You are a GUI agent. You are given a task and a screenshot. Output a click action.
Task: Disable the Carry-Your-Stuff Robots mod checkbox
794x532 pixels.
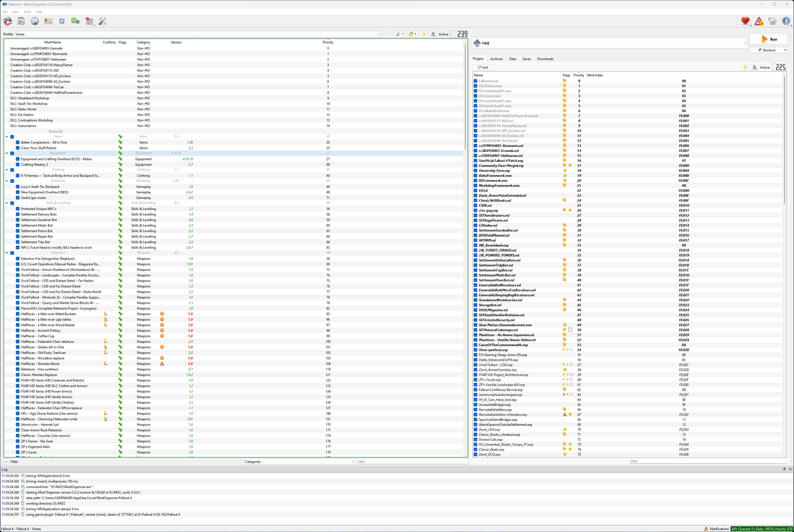pos(18,148)
